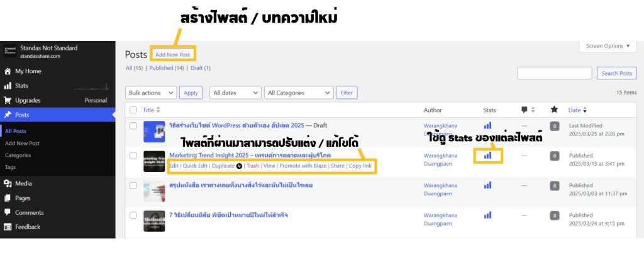Click the Add New Post button
The image size is (644, 264).
(172, 55)
